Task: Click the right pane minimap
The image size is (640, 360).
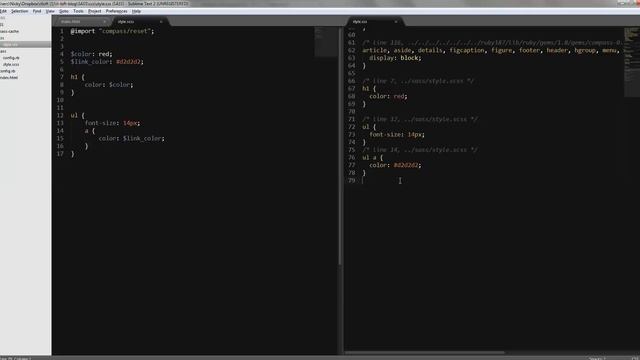Action: (631, 61)
